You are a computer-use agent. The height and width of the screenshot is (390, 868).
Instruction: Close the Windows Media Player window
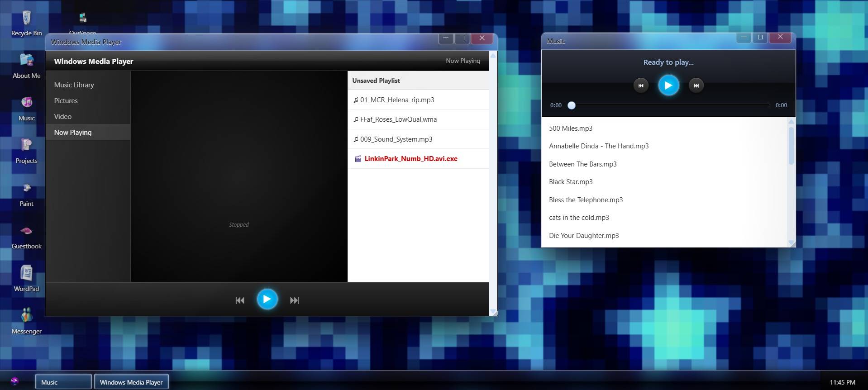482,38
